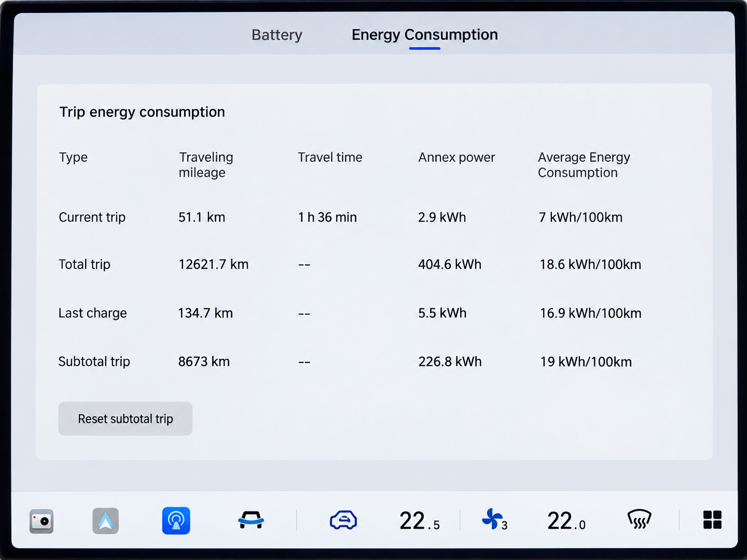The height and width of the screenshot is (560, 747).
Task: Click the 16.9 kWh/100km value
Action: click(591, 313)
